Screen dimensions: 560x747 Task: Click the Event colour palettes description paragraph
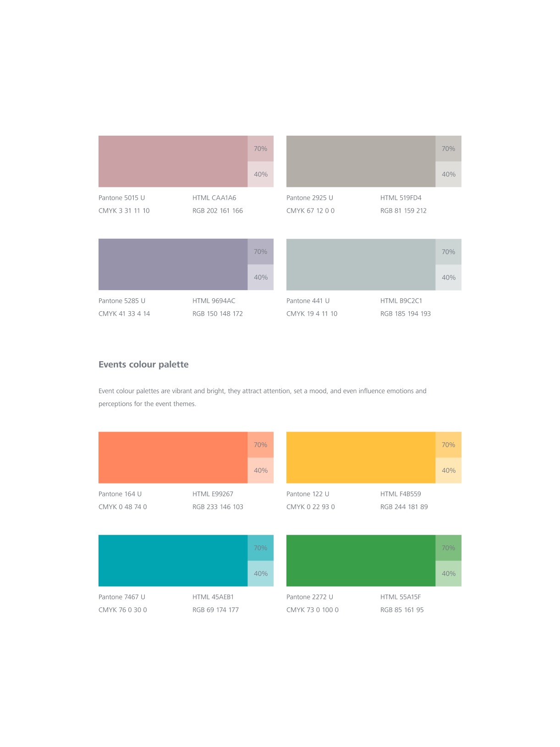[x=263, y=397]
